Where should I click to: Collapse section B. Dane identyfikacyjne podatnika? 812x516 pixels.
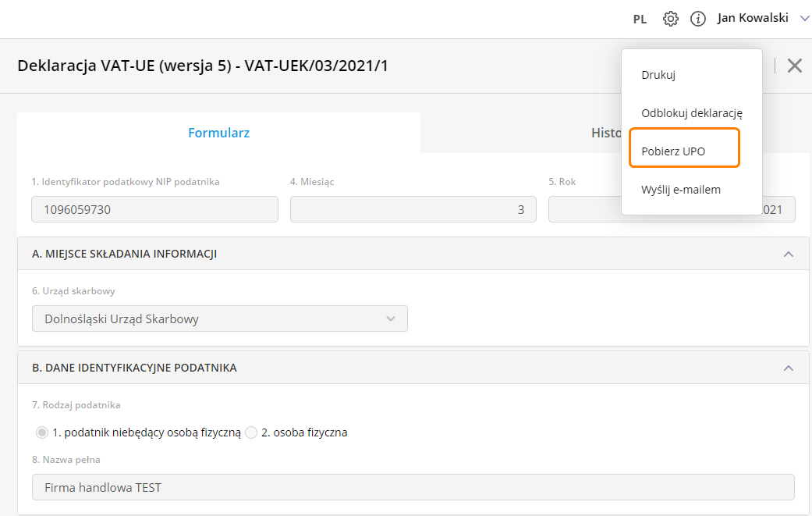788,368
